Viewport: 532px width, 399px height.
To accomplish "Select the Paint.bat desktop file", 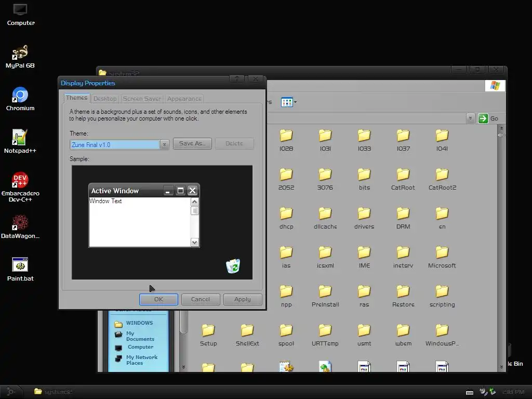I will pyautogui.click(x=20, y=270).
